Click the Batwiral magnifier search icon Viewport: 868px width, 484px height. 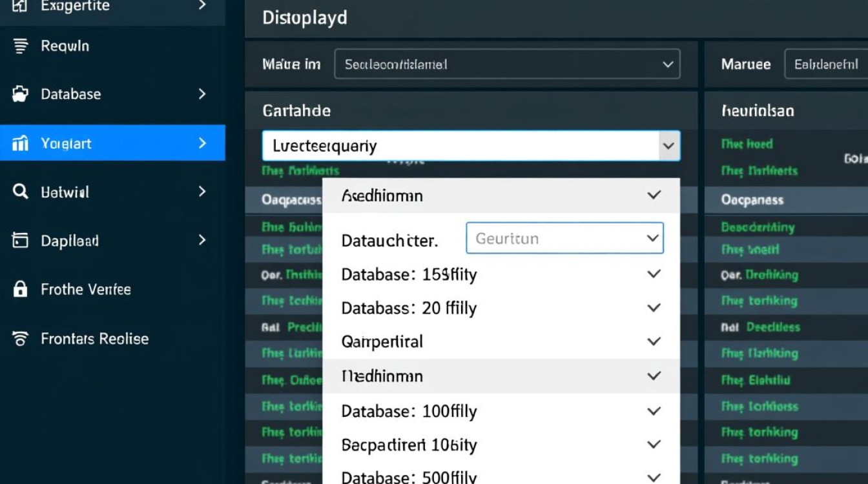[21, 192]
